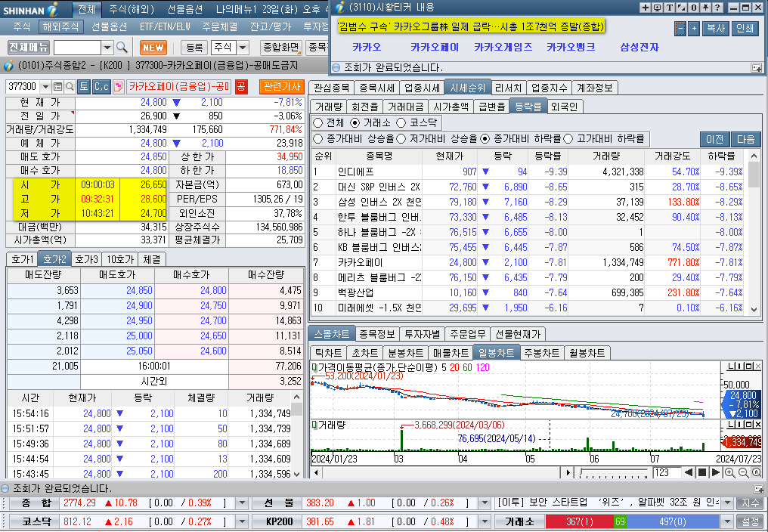This screenshot has width=768, height=532.
Task: Click the 전체메뉴 button
Action: click(x=29, y=48)
